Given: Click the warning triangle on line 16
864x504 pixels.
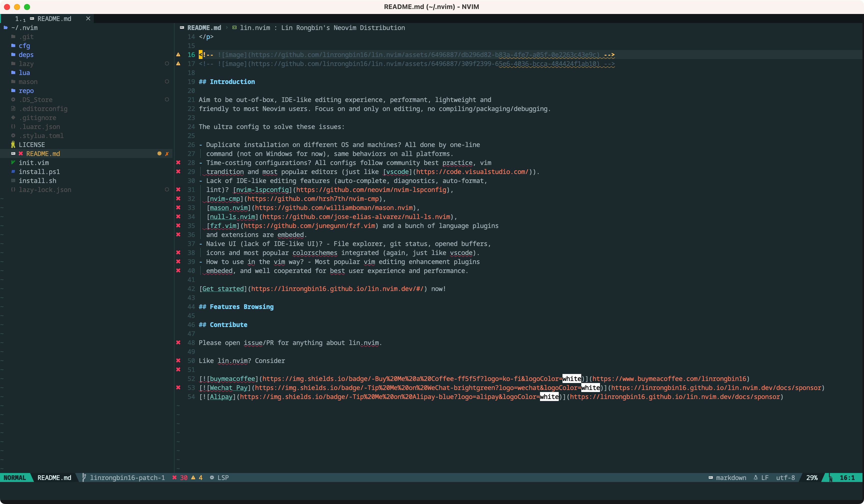Looking at the screenshot, I should click(178, 54).
